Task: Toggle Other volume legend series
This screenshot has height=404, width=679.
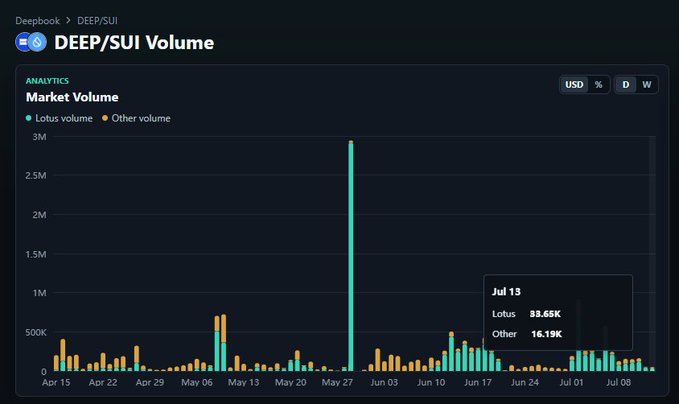Action: (x=136, y=118)
